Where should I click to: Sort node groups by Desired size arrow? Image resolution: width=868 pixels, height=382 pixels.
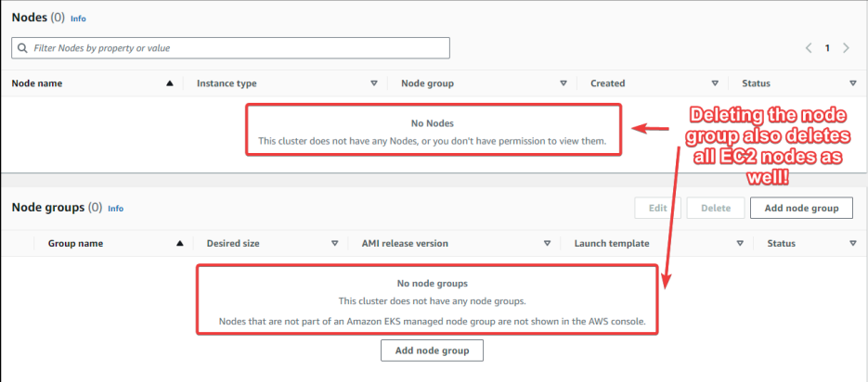pos(334,243)
